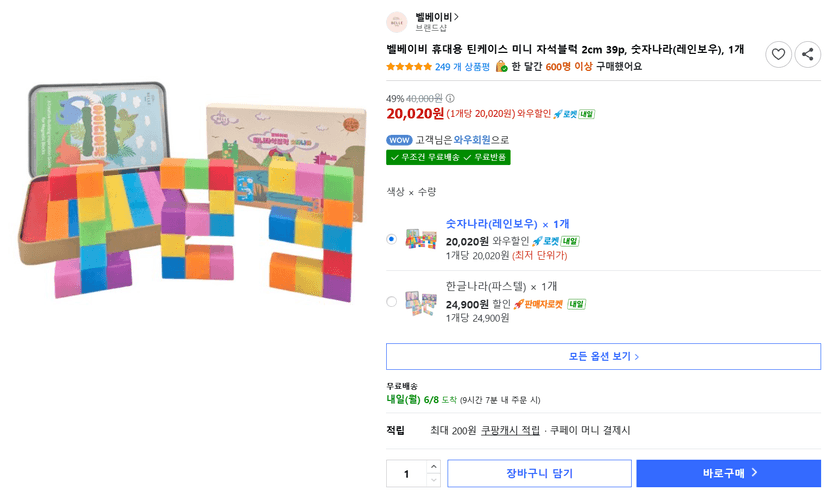Click the 한글나라 option thumbnail image
828x493 pixels.
(x=421, y=302)
